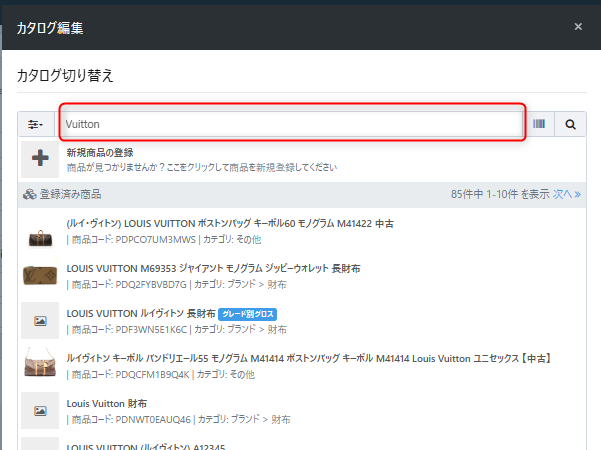Click the 登録済み商品 header icon

click(30, 194)
